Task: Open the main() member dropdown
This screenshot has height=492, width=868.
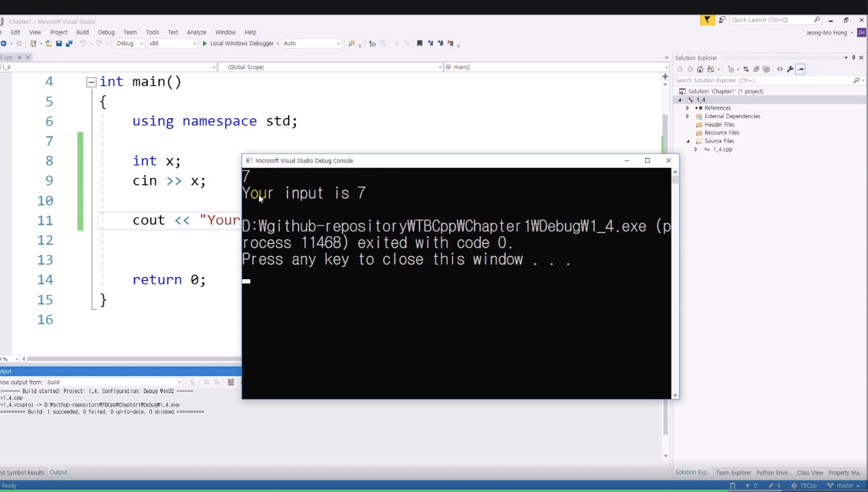Action: 556,67
